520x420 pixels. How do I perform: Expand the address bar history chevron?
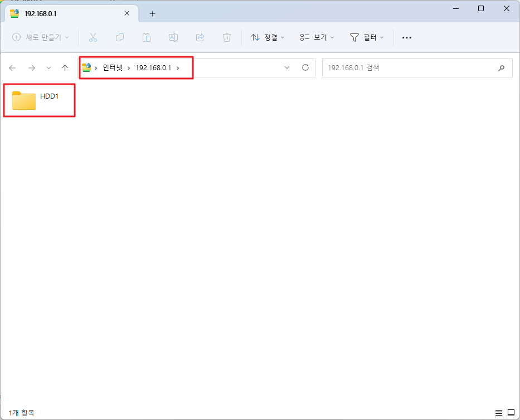tap(287, 67)
